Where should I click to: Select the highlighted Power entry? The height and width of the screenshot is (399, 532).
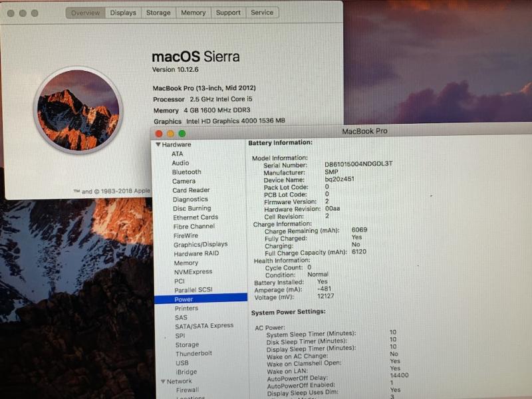pos(201,299)
